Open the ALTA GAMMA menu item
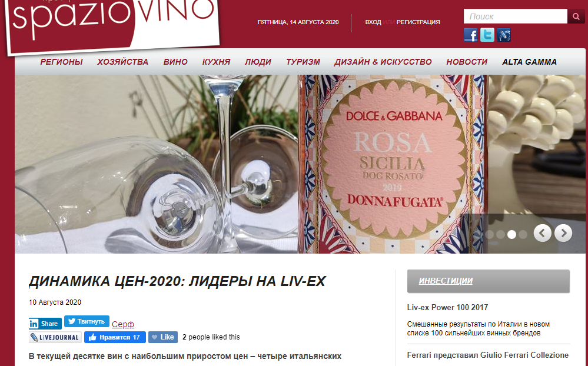 [x=529, y=62]
